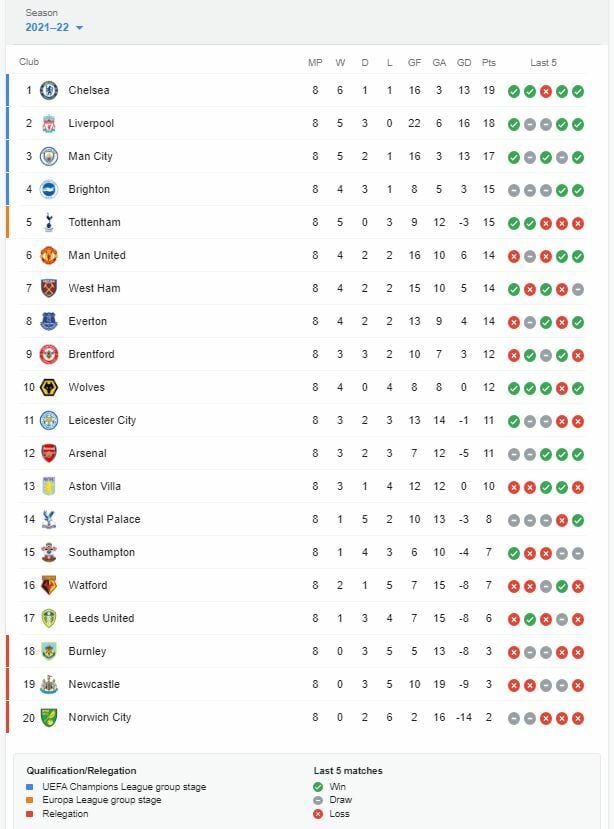Select the Crystal Palace table row name
Screen dimensions: 614x829
click(104, 519)
